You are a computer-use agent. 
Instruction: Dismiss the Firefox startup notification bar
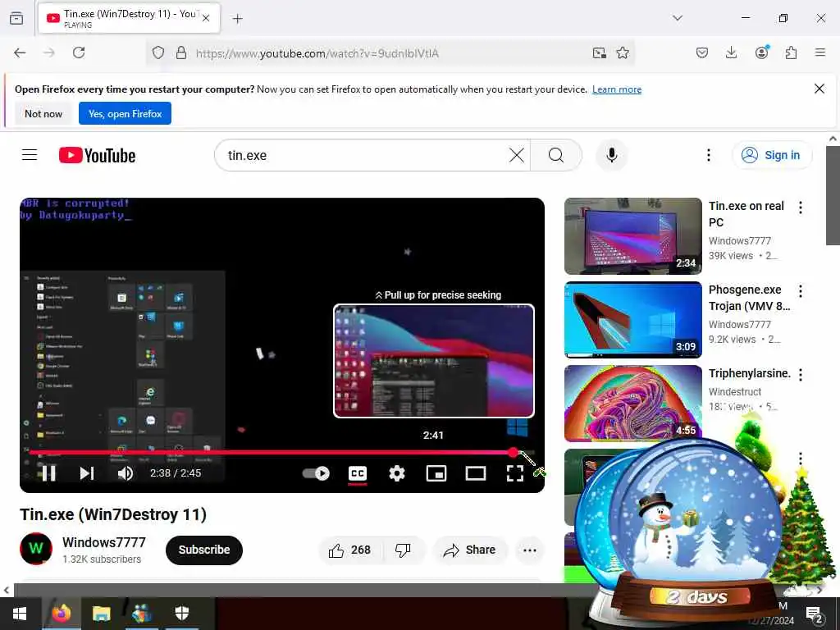(819, 89)
